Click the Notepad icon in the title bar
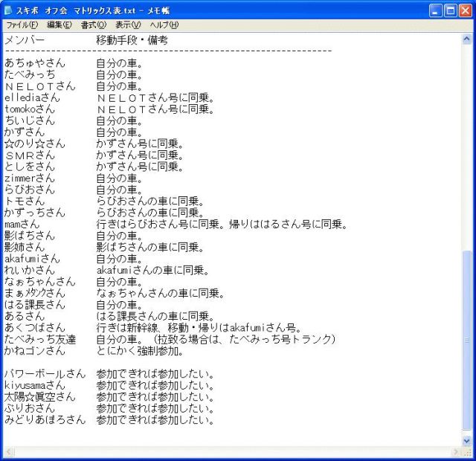This screenshot has width=476, height=461. 8,10
